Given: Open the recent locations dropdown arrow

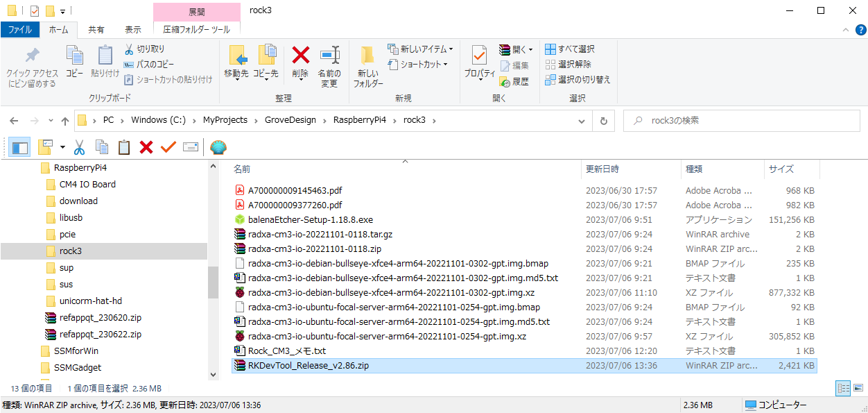Looking at the screenshot, I should pyautogui.click(x=50, y=121).
